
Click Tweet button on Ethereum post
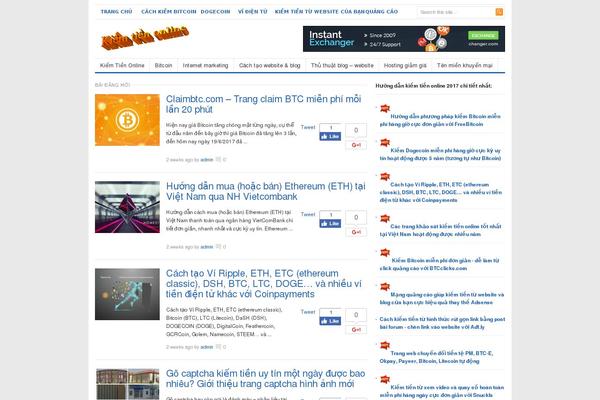tap(308, 214)
